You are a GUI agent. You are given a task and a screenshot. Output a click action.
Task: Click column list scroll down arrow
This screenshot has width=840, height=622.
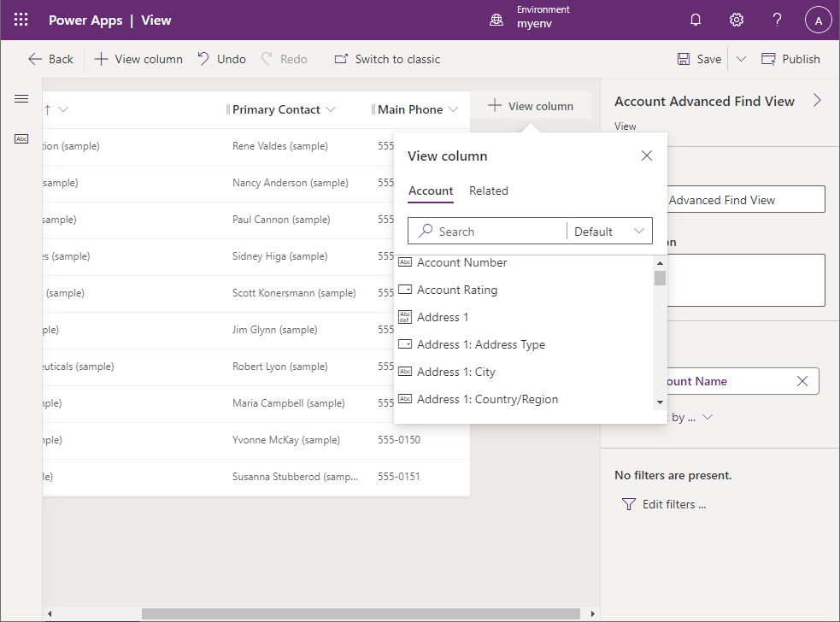(660, 402)
